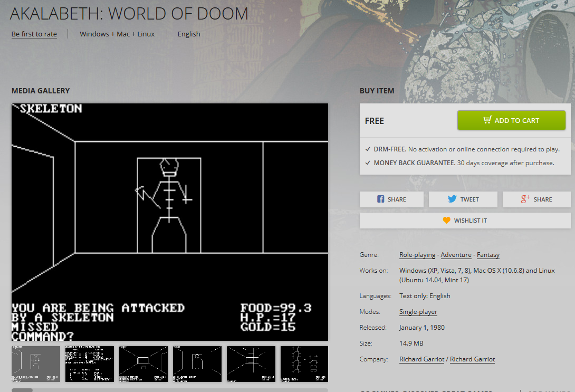
Task: Click the 'Windows + Mac + Linux' text
Action: coord(117,34)
